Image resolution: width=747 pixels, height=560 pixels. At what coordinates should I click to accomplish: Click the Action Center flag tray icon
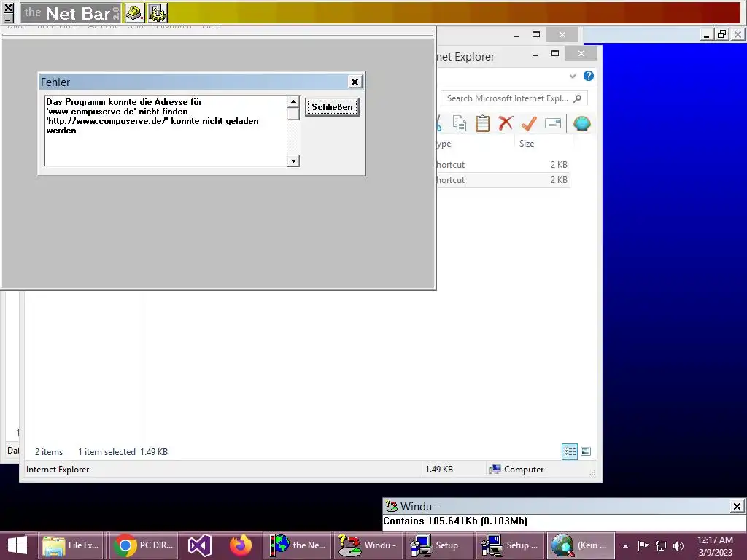point(643,546)
